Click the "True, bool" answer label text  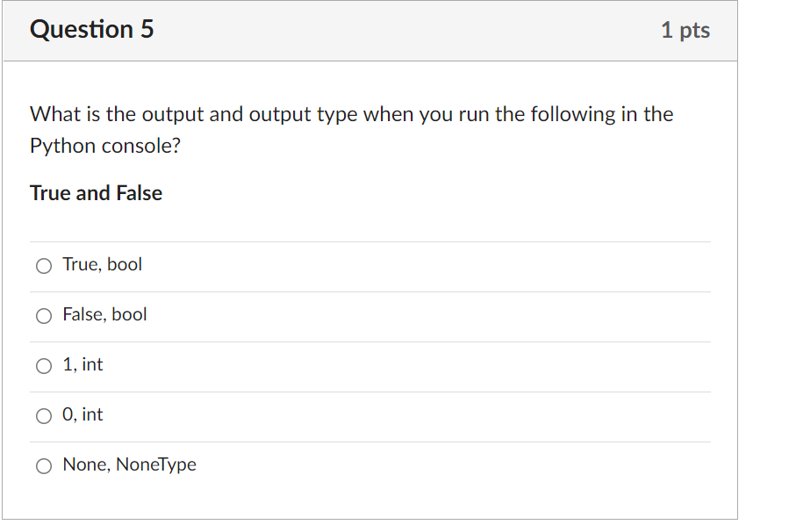102,265
